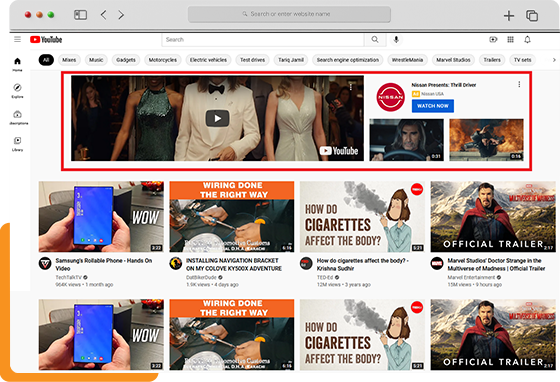
Task: Open the first-row Samsung rollable phone thumbnail
Action: pyautogui.click(x=101, y=217)
